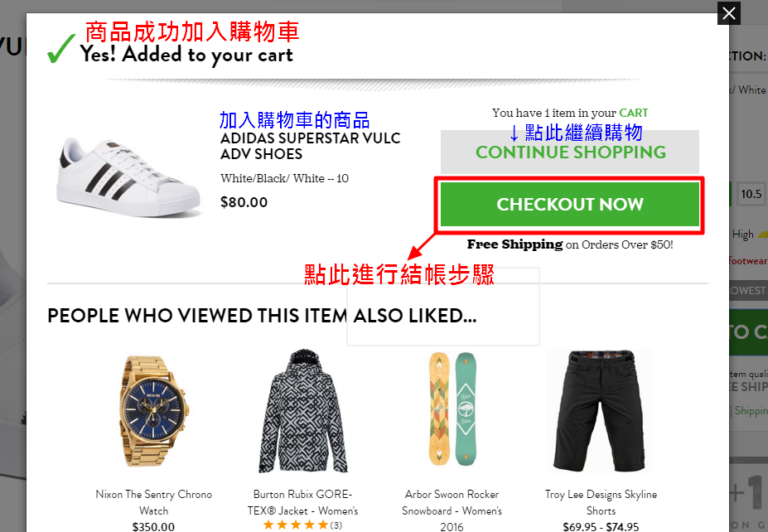Click the Adidas Superstar shoe image
The image size is (768, 532).
coord(129,178)
